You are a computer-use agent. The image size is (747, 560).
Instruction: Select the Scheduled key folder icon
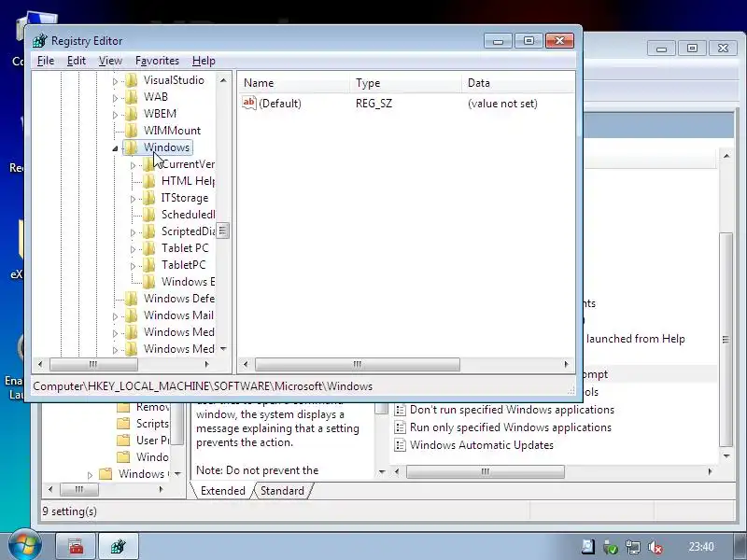click(x=149, y=215)
